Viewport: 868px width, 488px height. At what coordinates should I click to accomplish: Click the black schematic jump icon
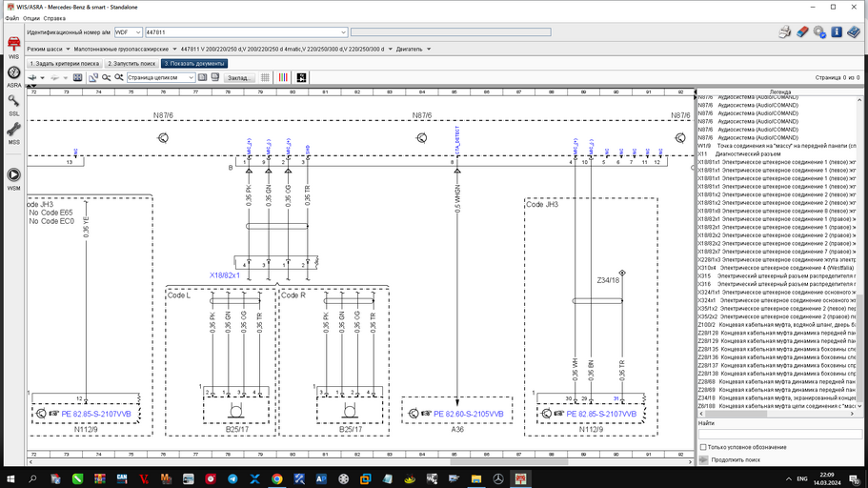pyautogui.click(x=301, y=77)
